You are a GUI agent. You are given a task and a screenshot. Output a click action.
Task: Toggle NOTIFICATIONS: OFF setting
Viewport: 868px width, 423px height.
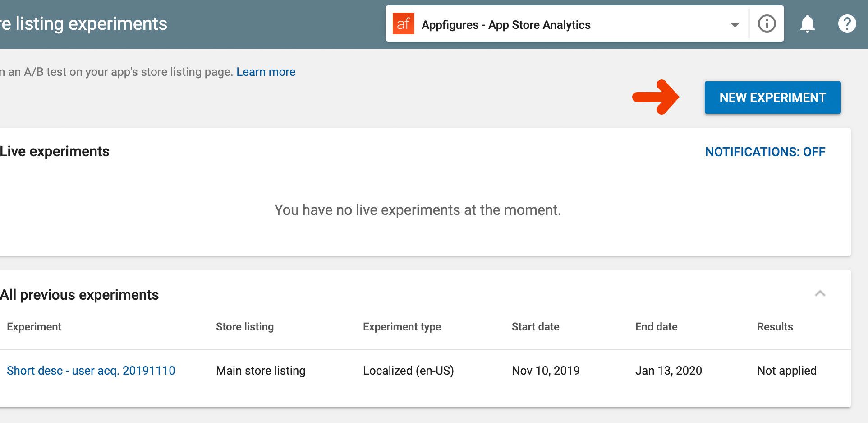coord(765,152)
